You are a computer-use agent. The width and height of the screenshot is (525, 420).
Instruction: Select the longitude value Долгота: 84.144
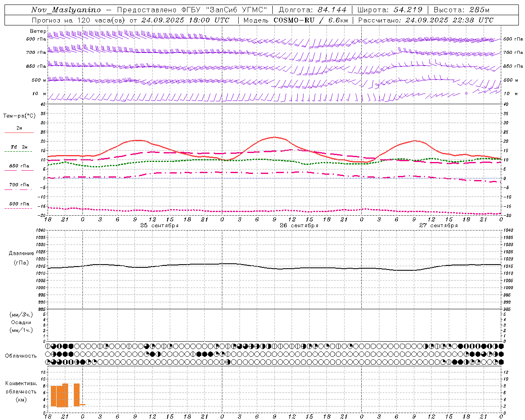313,10
